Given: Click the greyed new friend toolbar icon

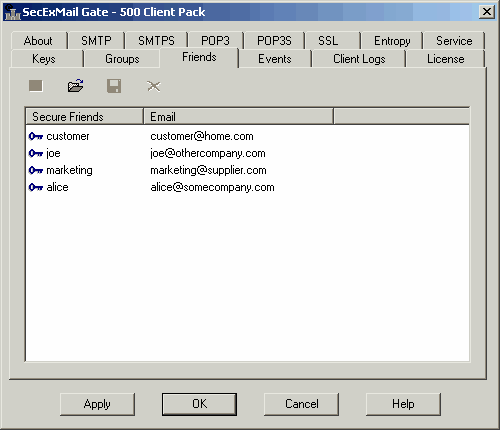Looking at the screenshot, I should [x=36, y=86].
